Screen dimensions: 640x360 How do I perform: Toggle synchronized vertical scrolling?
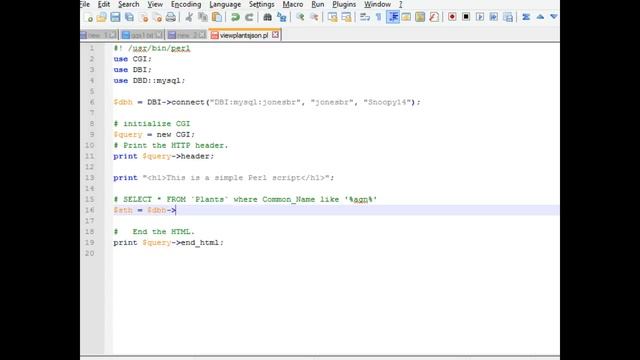pyautogui.click(x=332, y=17)
